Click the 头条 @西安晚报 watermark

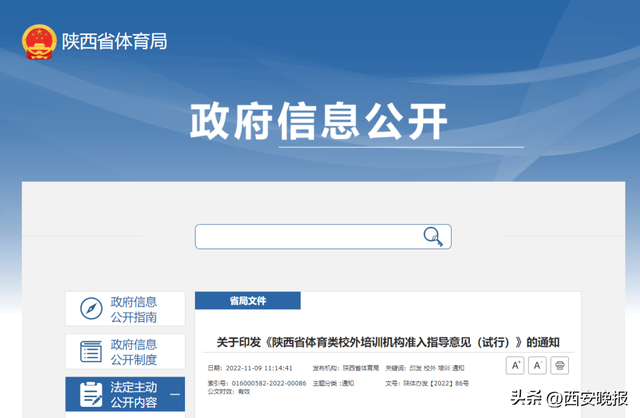pos(570,396)
